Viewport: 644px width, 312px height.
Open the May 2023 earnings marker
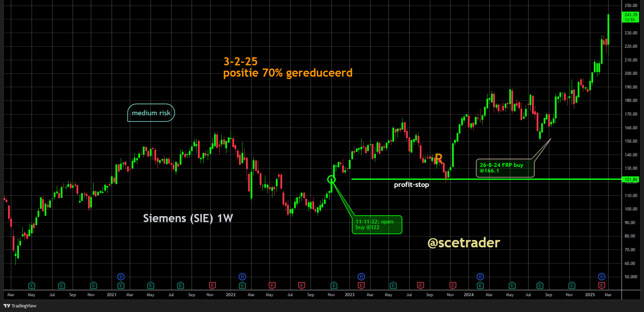[393, 285]
